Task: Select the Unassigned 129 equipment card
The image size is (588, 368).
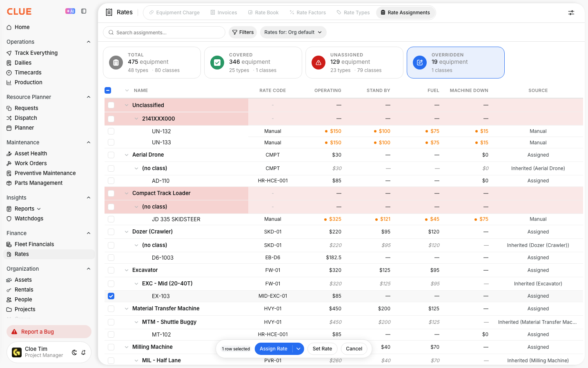Action: 354,63
